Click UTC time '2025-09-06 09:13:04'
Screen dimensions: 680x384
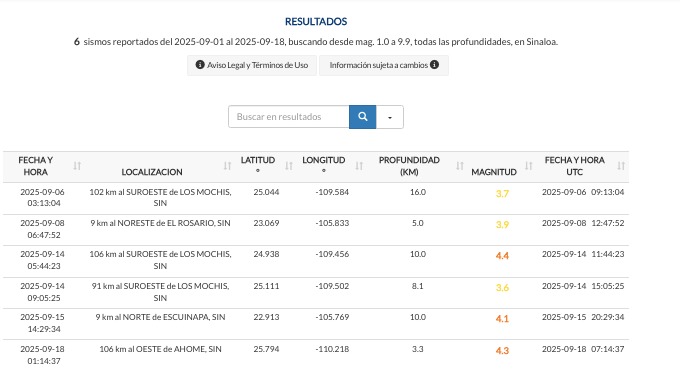(x=583, y=192)
